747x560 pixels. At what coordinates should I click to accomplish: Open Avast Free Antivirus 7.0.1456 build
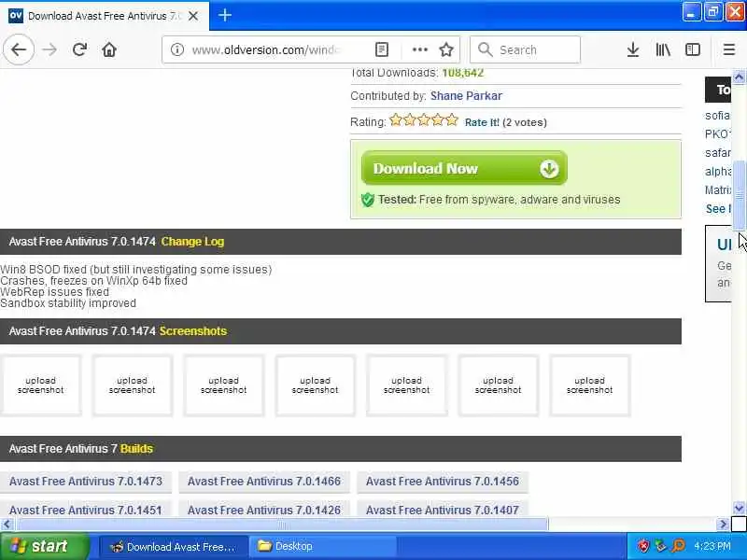click(x=443, y=482)
